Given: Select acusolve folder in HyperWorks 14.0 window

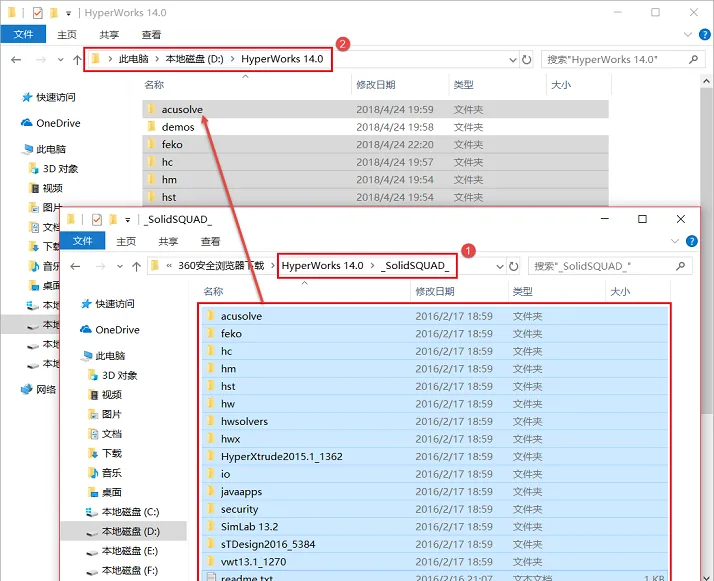Looking at the screenshot, I should pos(375,109).
